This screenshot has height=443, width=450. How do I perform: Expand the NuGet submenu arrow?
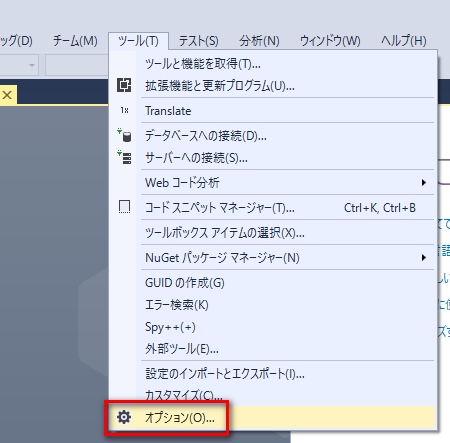click(x=424, y=258)
